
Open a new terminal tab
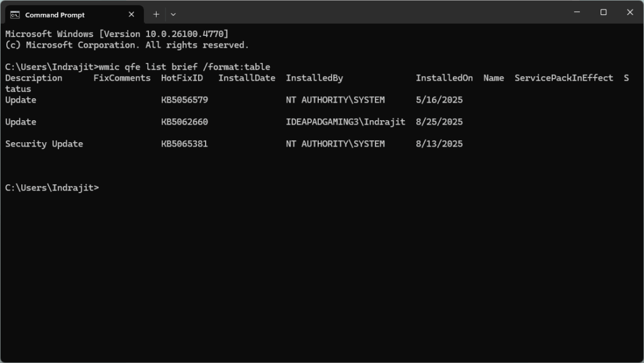point(156,14)
